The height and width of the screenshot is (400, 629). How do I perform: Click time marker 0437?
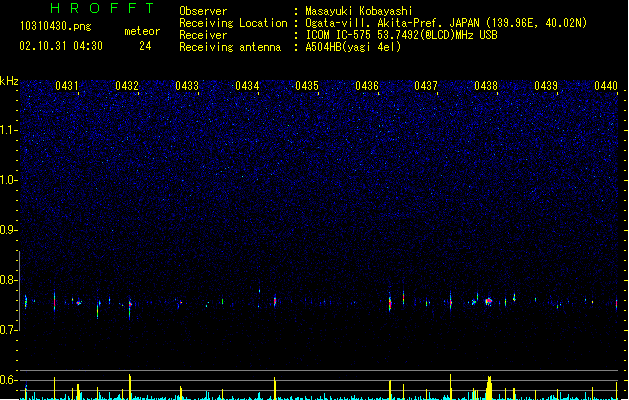[x=426, y=86]
